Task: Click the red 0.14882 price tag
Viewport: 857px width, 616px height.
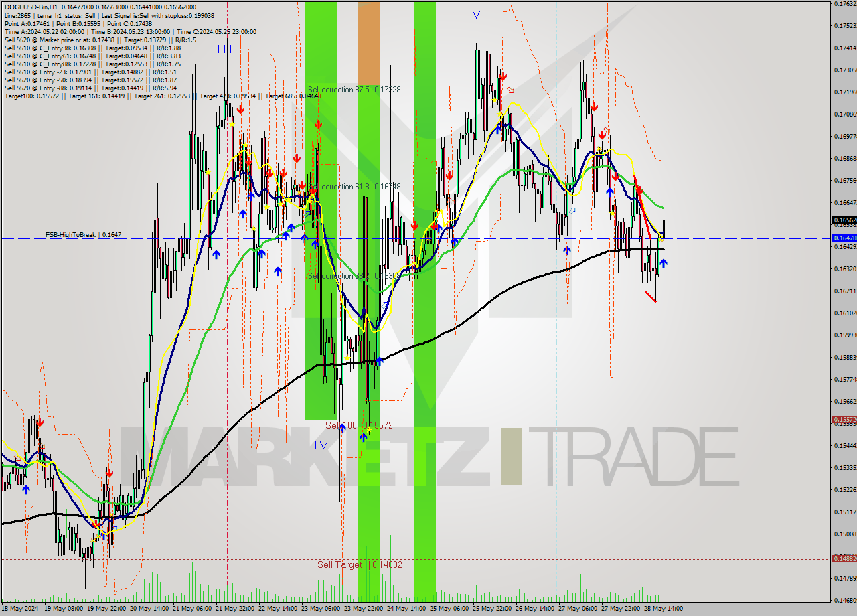Action: click(x=844, y=558)
